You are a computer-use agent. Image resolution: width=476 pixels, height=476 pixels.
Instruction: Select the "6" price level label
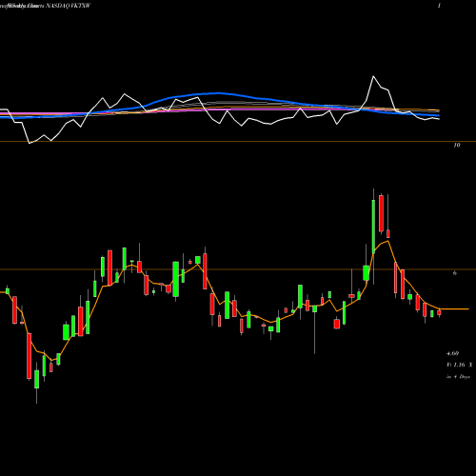(x=455, y=273)
